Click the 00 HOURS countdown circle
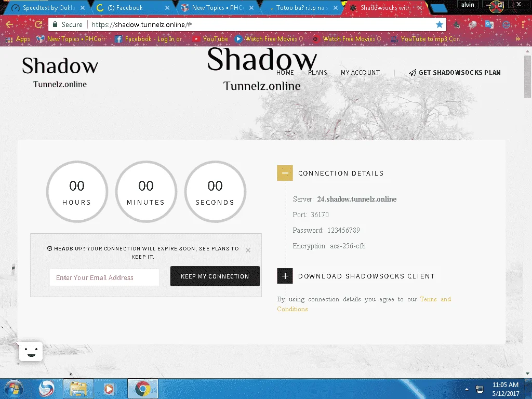 [77, 192]
